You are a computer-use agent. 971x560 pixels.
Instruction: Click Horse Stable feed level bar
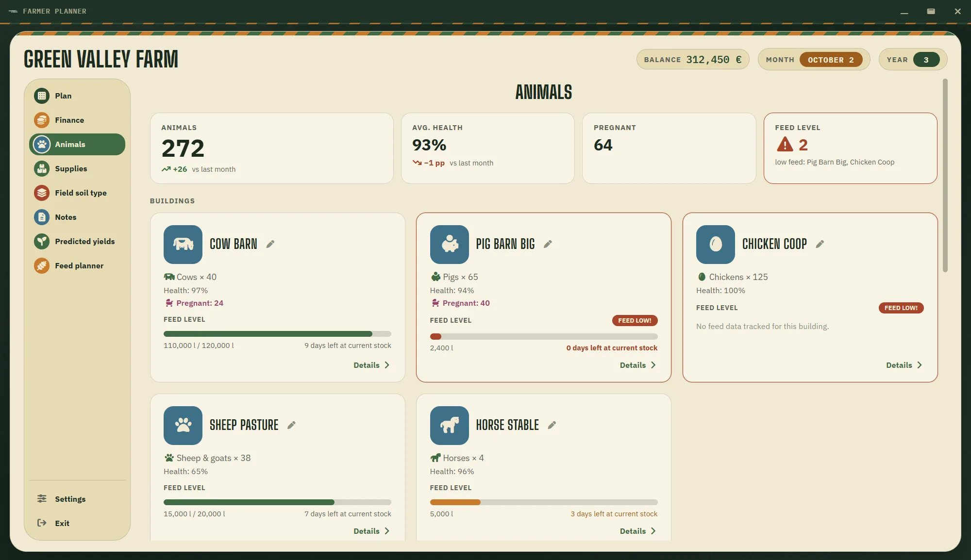click(544, 502)
